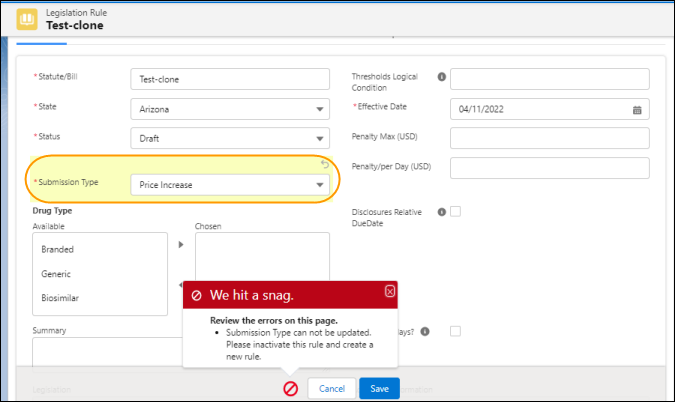Click the Cancel button
The width and height of the screenshot is (675, 402).
tap(331, 388)
